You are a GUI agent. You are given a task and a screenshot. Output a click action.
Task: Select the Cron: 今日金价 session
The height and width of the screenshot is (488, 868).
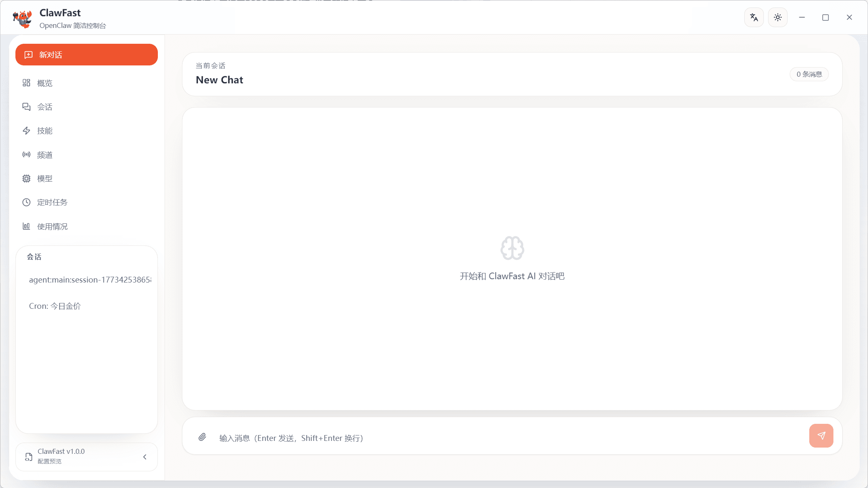[x=55, y=306]
